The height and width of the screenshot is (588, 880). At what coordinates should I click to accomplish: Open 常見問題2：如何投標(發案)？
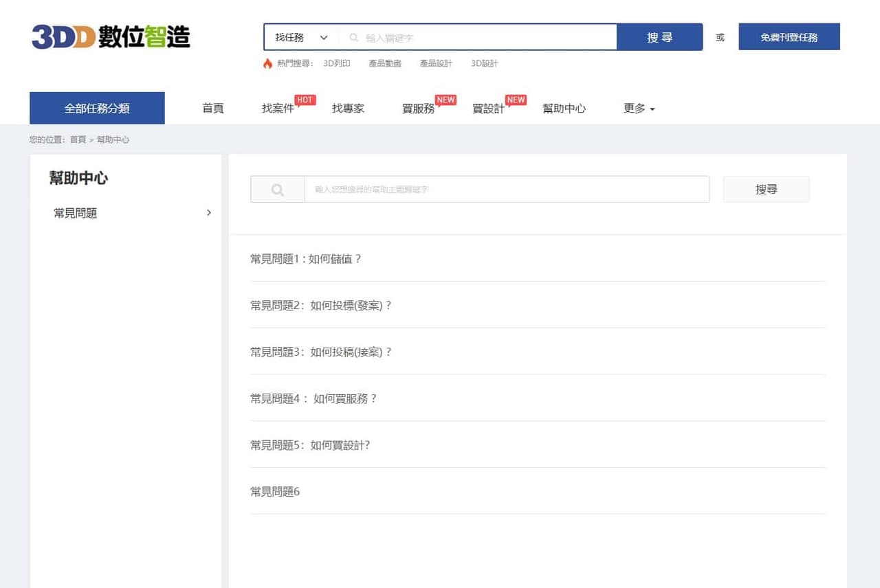click(321, 306)
